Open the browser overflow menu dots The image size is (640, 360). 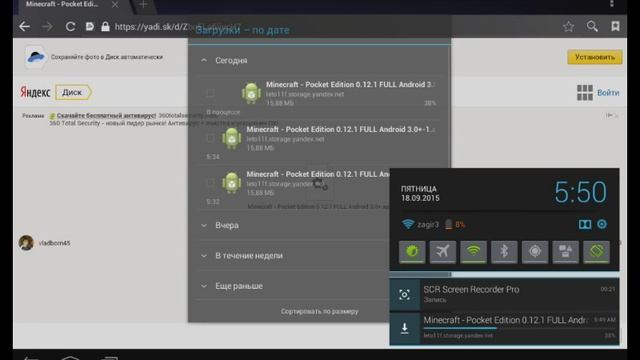tap(612, 4)
